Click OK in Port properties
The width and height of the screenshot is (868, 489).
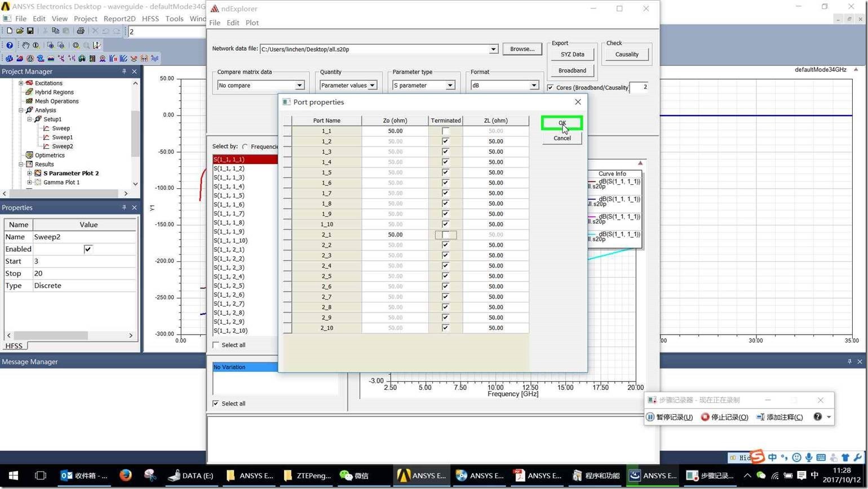click(562, 123)
